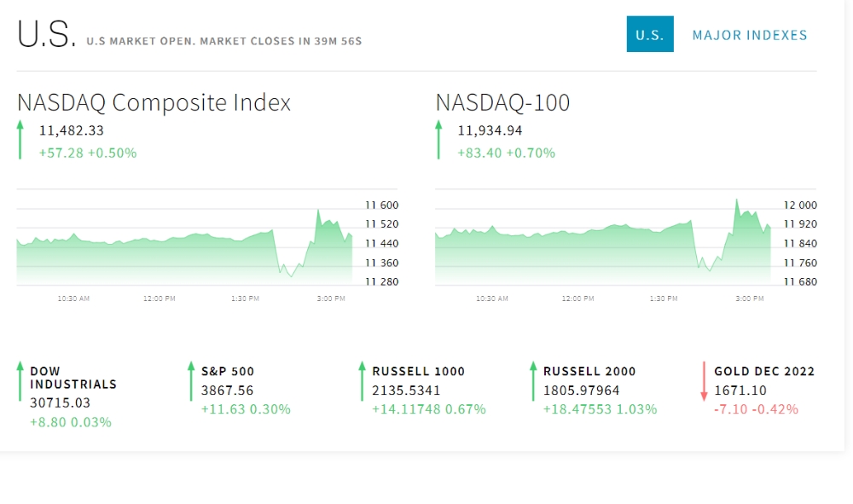Select the 11,934.94 NASDAQ-100 value

coord(490,130)
